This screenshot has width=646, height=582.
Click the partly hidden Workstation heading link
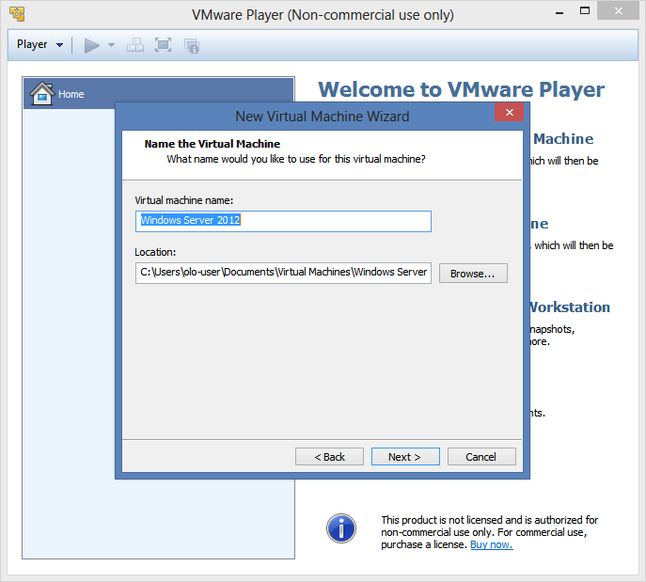[x=570, y=307]
